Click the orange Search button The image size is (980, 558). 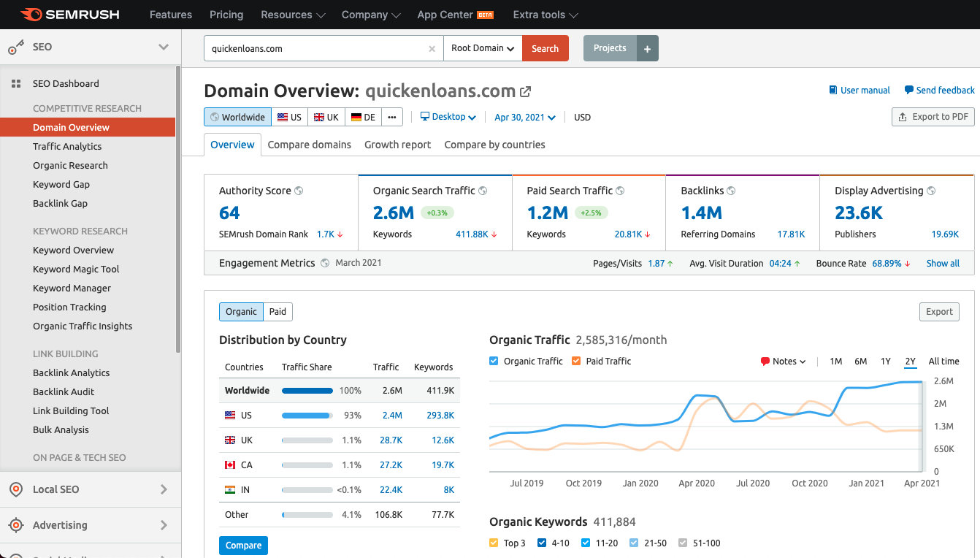[545, 48]
